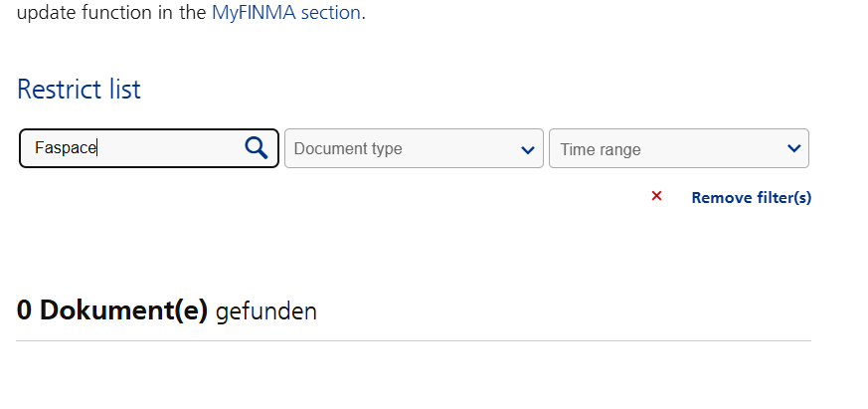The width and height of the screenshot is (868, 409).
Task: Click the red X remove-filter icon
Action: coord(656,196)
